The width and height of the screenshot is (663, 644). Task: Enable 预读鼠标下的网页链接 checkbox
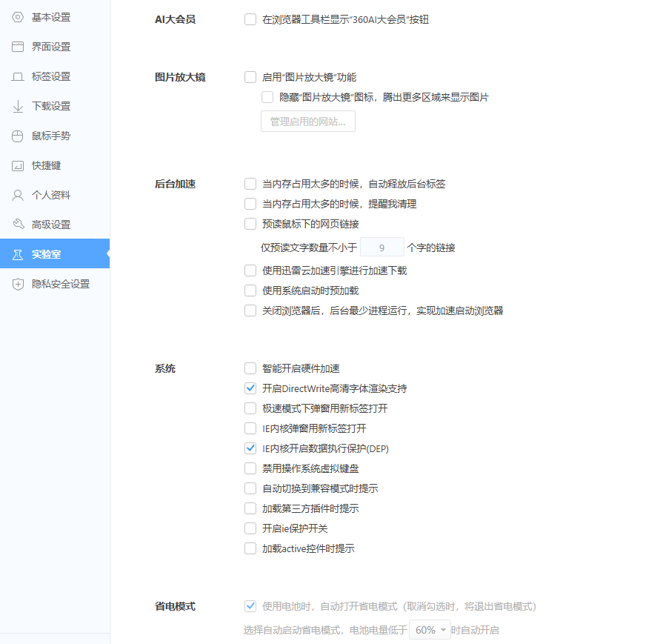pos(250,224)
